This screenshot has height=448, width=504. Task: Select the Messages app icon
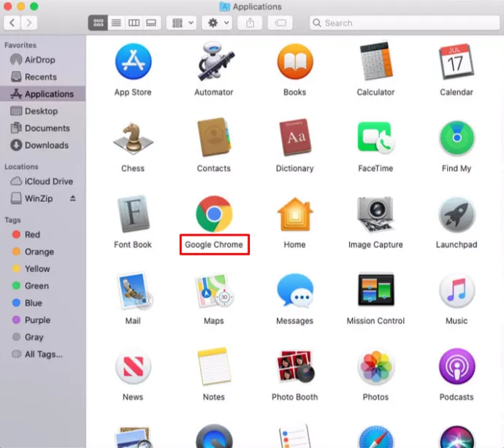click(x=295, y=290)
